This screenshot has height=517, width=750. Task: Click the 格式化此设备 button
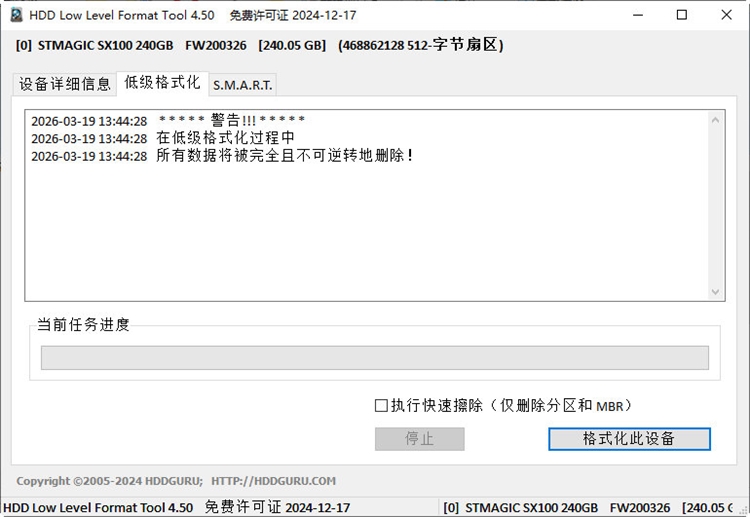pyautogui.click(x=629, y=439)
